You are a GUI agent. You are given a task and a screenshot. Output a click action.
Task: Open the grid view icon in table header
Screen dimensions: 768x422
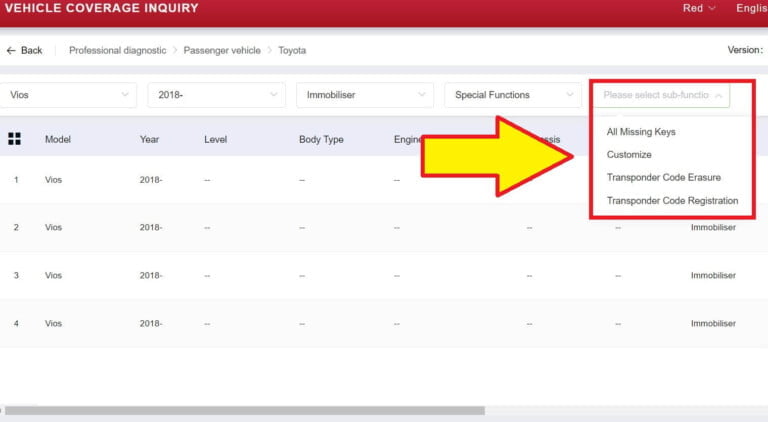(x=14, y=139)
